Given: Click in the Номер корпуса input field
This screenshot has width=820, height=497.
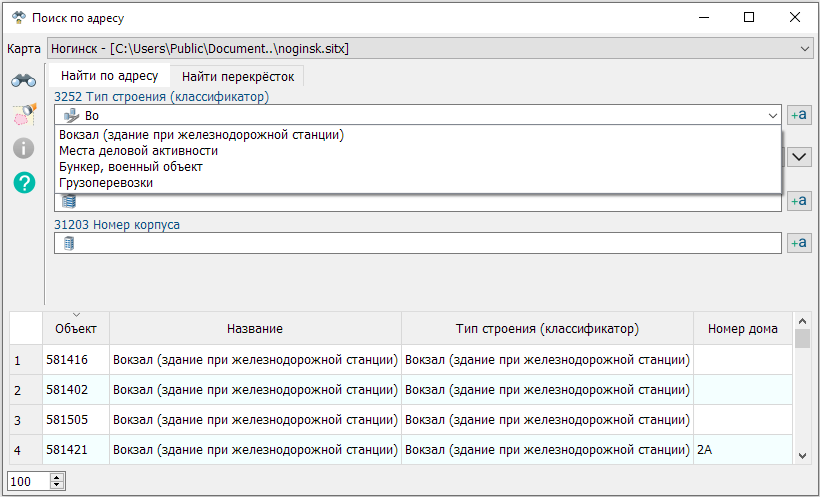Looking at the screenshot, I should 420,243.
